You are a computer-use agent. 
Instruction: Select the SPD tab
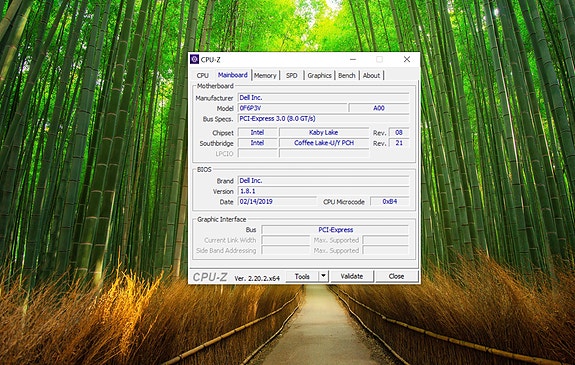coord(292,76)
